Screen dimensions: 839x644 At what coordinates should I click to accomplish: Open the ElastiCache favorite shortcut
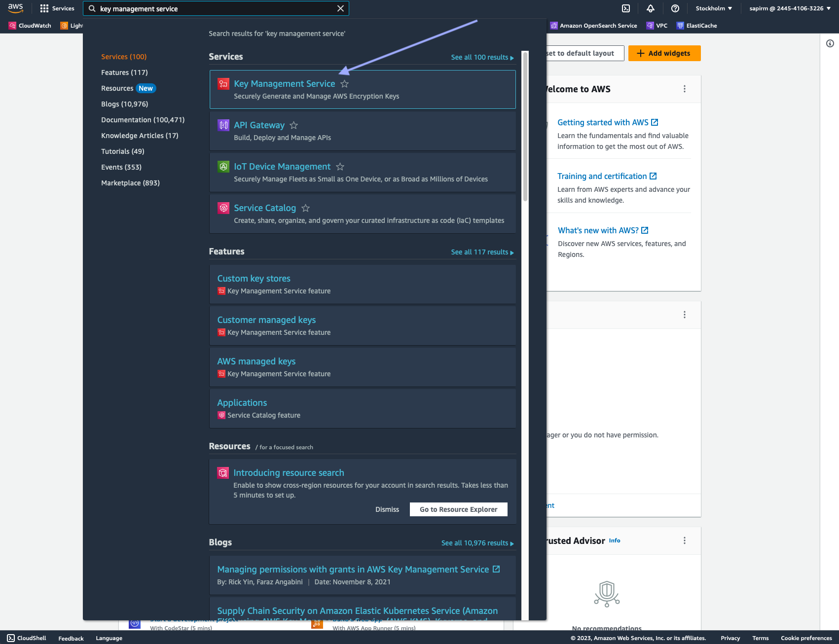pos(697,26)
